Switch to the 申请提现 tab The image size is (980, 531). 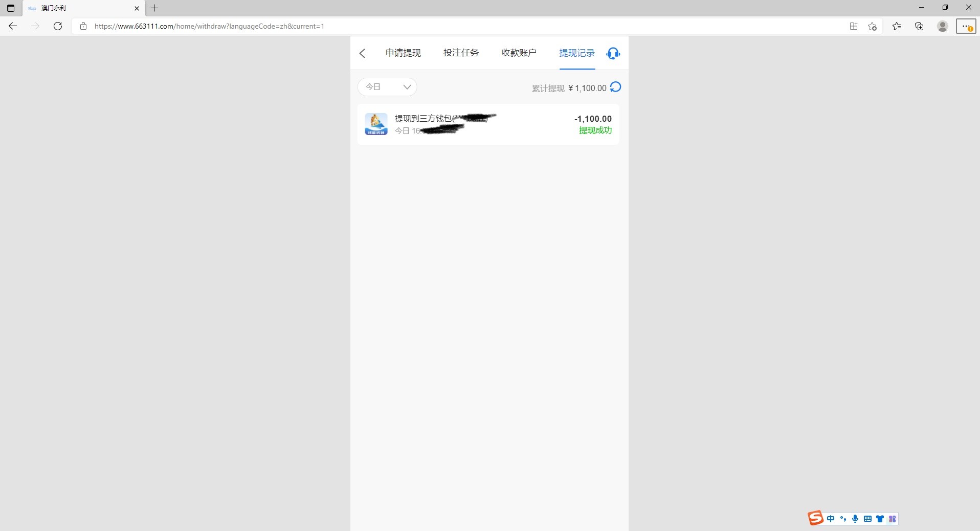click(403, 53)
